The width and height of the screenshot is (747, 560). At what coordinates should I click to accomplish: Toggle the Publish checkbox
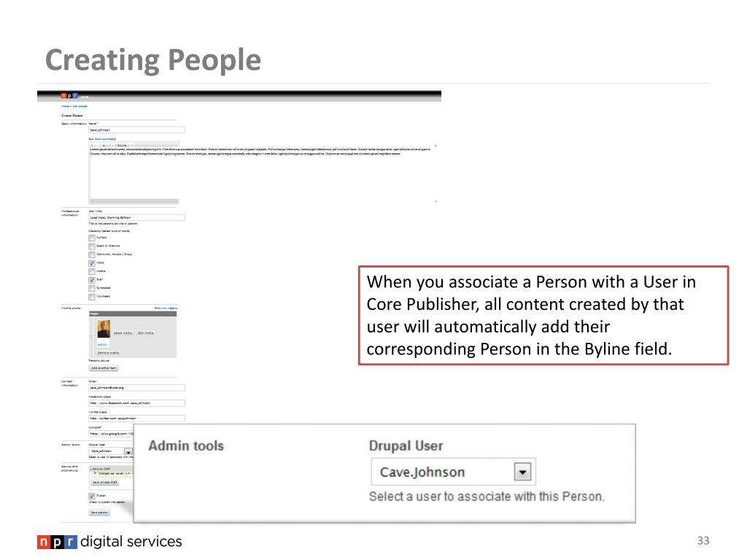coord(91,496)
